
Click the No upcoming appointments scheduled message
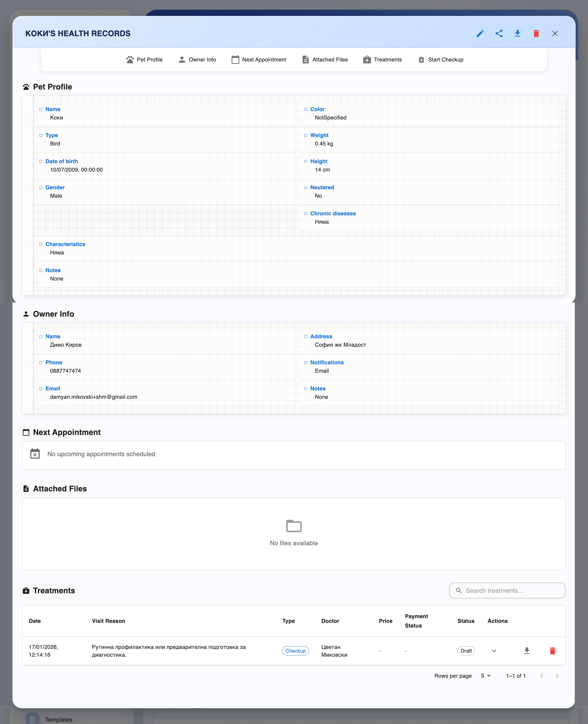click(x=101, y=454)
